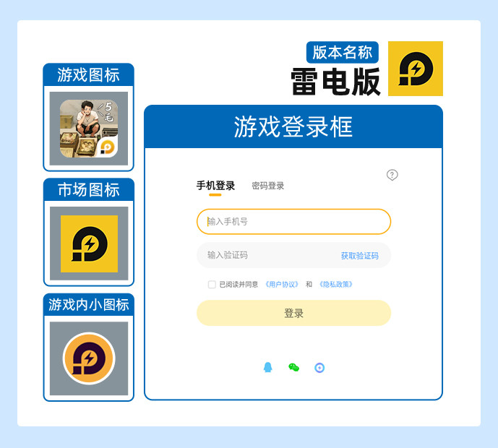
Task: Open the 《隐私政策》 link
Action: tap(336, 284)
